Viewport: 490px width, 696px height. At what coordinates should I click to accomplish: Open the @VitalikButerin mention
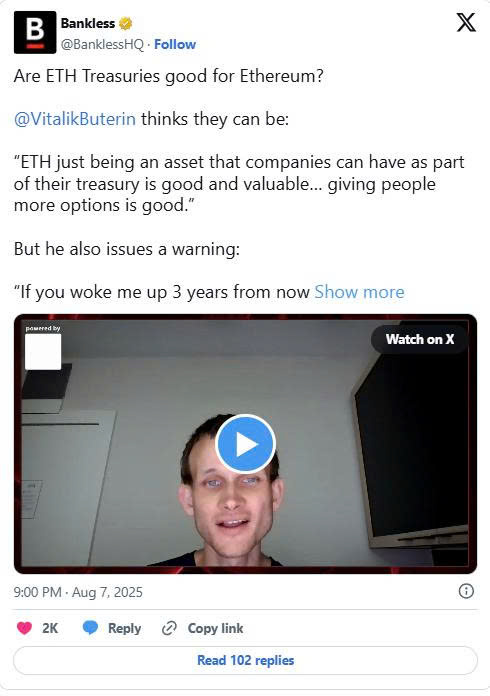click(x=75, y=119)
